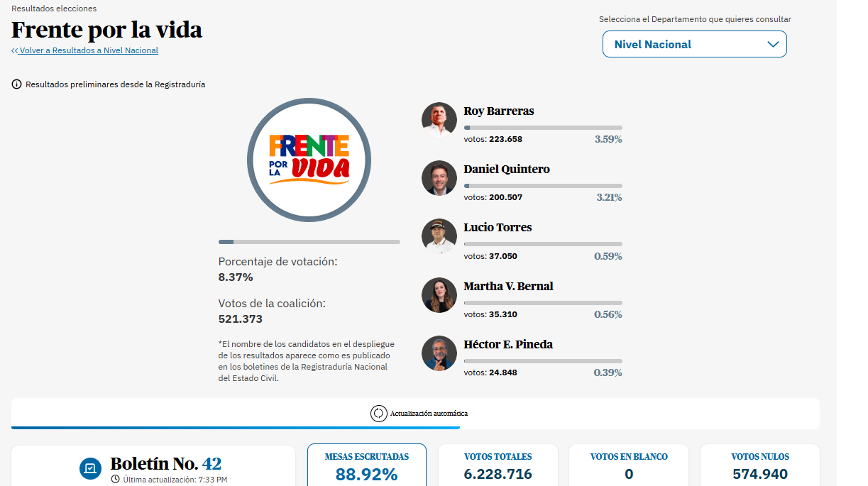Select the Votos Nulos card

[x=759, y=466]
